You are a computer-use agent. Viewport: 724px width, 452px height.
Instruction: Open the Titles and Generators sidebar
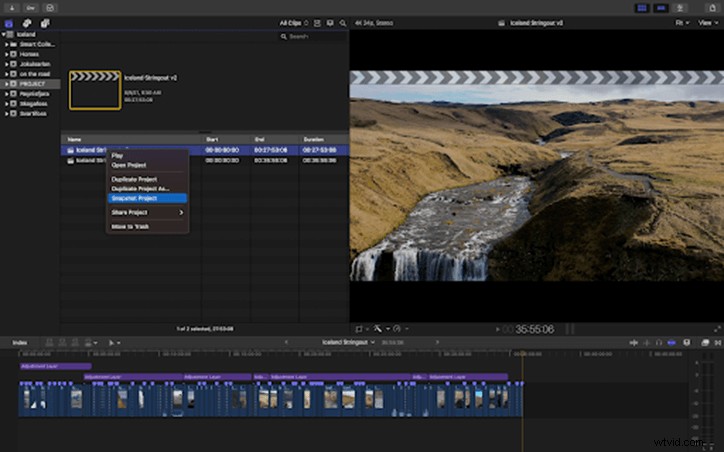click(45, 23)
